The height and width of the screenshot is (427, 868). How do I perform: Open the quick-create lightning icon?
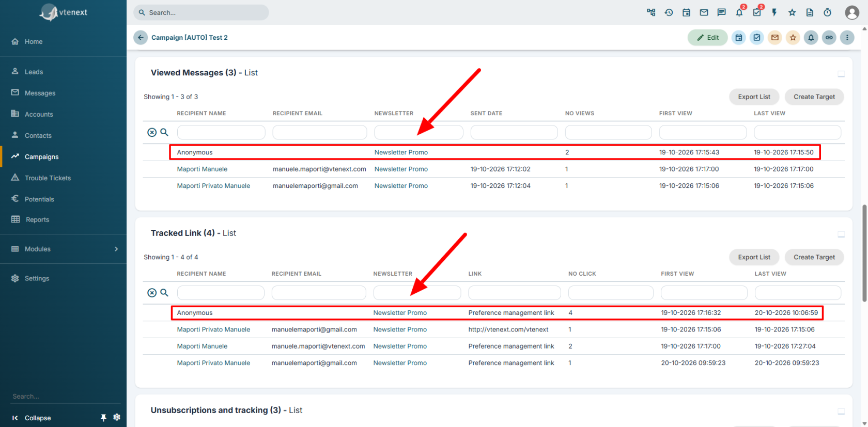click(774, 12)
